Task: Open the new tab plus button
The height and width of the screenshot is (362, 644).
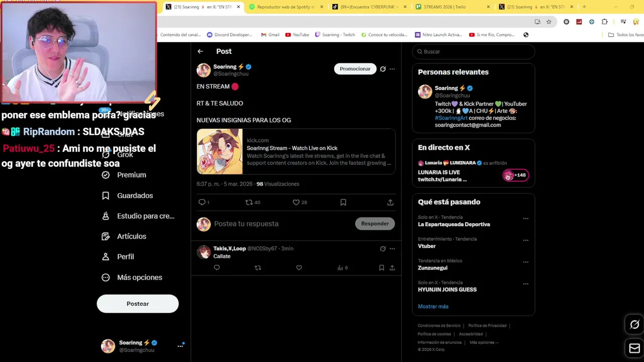Action: (584, 7)
